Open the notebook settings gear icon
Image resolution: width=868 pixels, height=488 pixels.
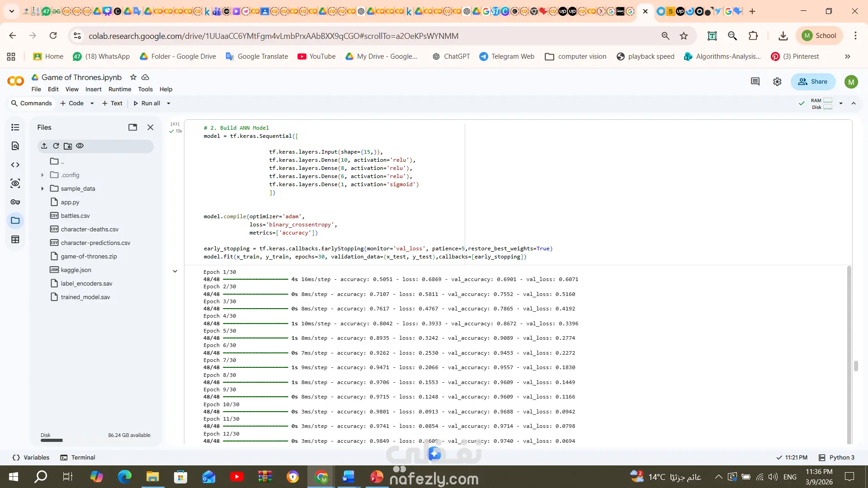777,82
